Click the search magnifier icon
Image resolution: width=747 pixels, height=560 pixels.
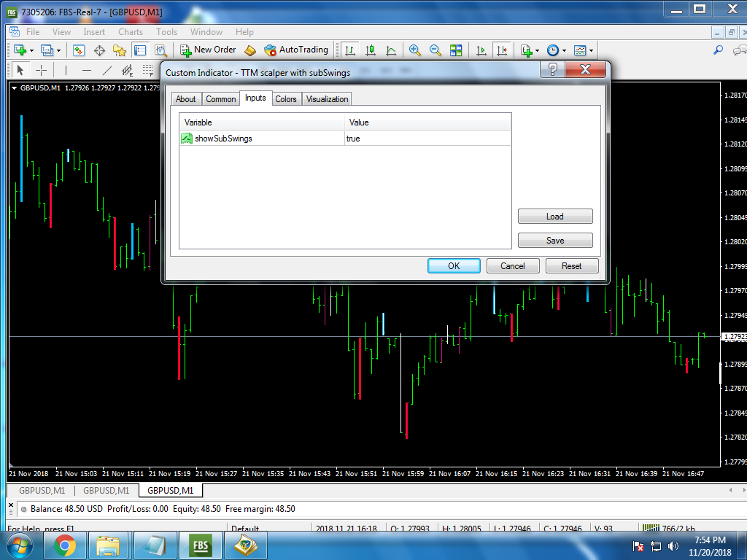click(x=718, y=50)
